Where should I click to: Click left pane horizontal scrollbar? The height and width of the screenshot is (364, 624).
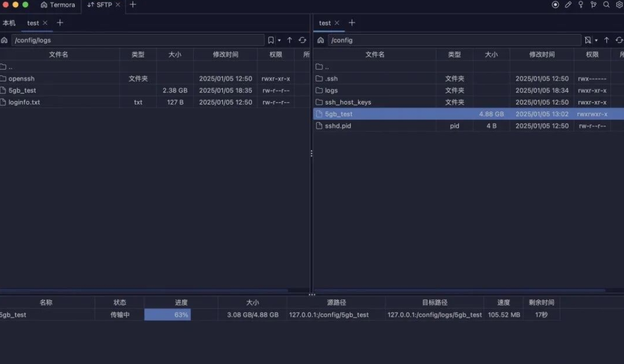tap(144, 290)
